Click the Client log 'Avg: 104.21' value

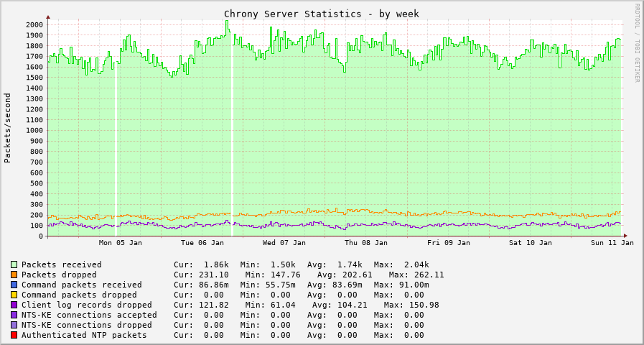(340, 305)
